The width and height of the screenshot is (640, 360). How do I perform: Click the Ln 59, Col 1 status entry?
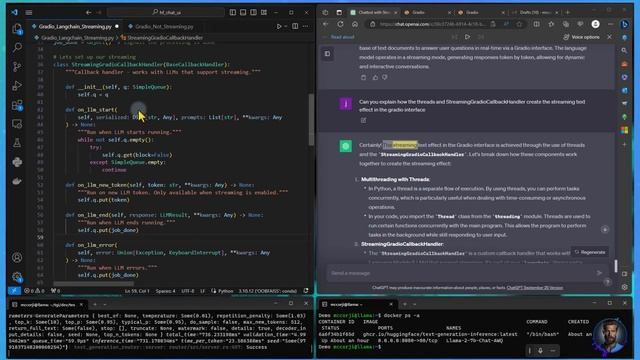[137, 291]
